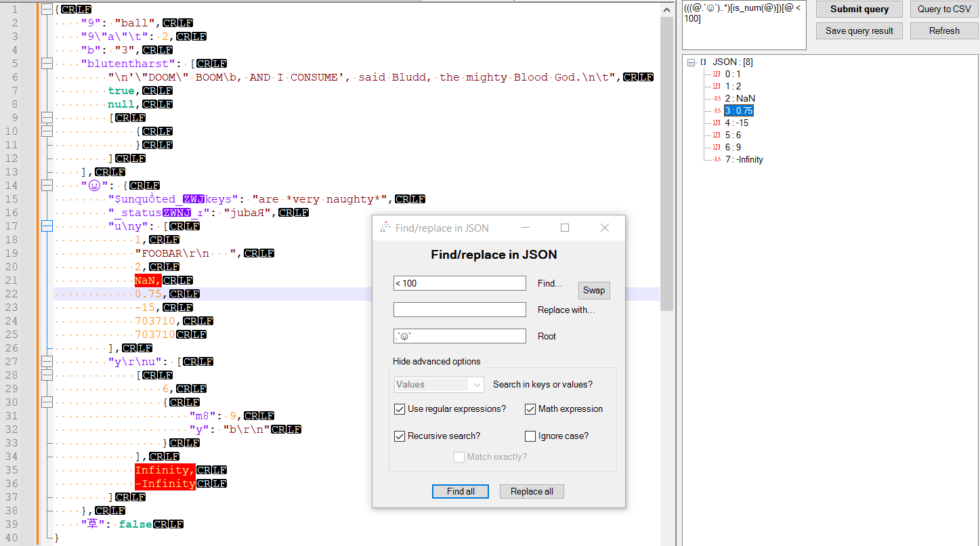This screenshot has height=546, width=980.
Task: Click "blutentharst" key text
Action: point(128,64)
